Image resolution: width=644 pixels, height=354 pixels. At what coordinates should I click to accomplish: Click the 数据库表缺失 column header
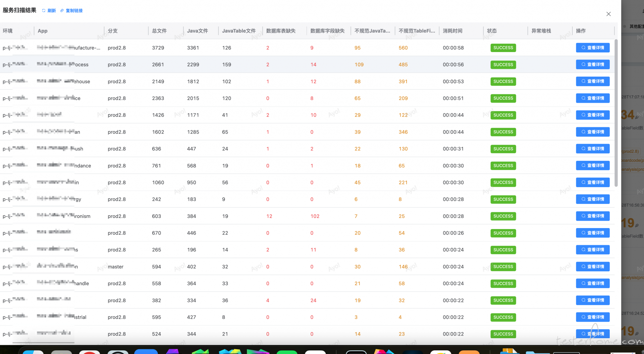(x=281, y=31)
